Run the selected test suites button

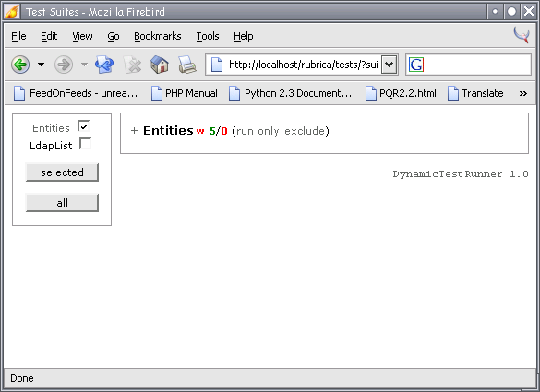pos(62,172)
